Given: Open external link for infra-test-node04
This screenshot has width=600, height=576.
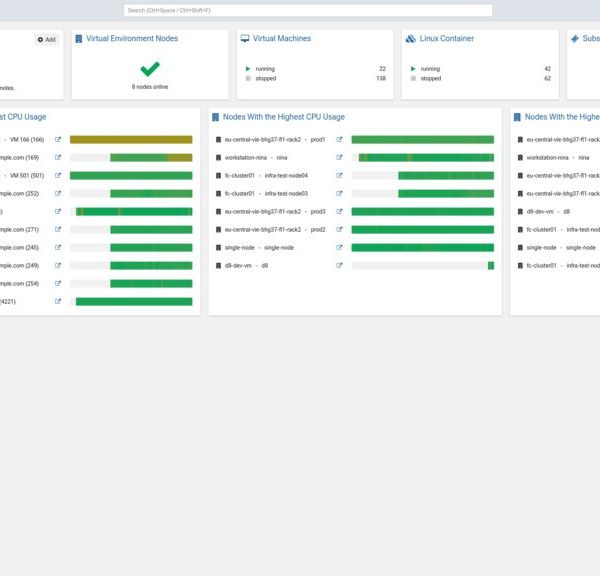Looking at the screenshot, I should 339,175.
